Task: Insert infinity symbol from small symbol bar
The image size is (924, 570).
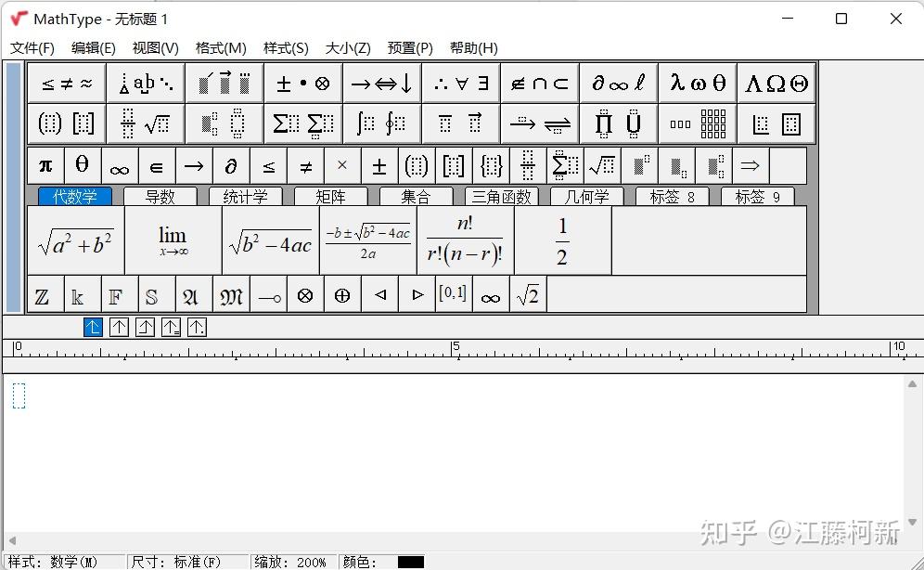Action: [120, 166]
